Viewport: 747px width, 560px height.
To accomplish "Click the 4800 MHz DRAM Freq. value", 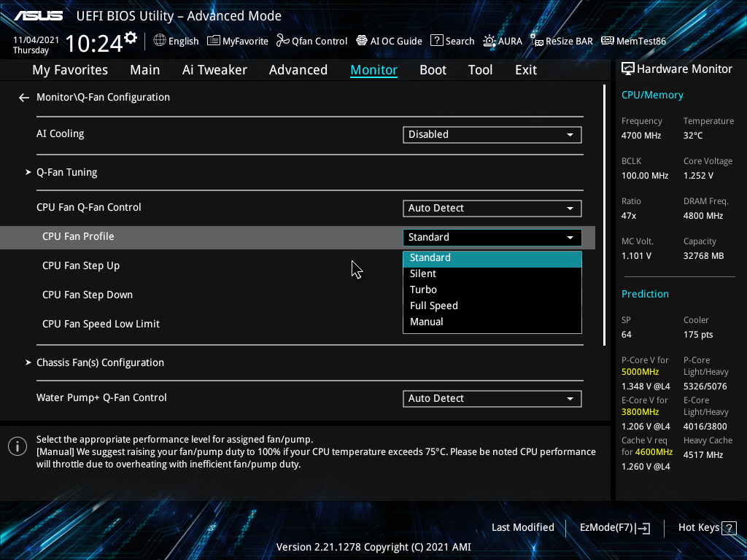I will 703,216.
